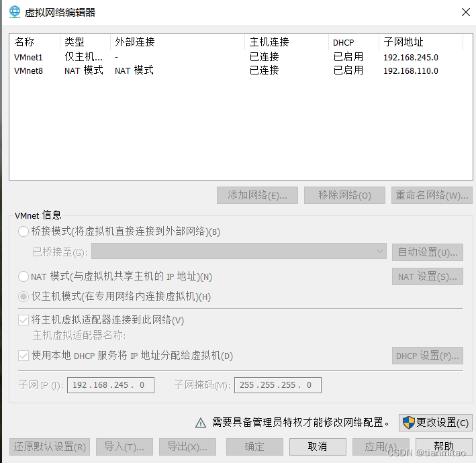Select the NAT 模式 radio button
This screenshot has width=476, height=463.
pyautogui.click(x=24, y=276)
